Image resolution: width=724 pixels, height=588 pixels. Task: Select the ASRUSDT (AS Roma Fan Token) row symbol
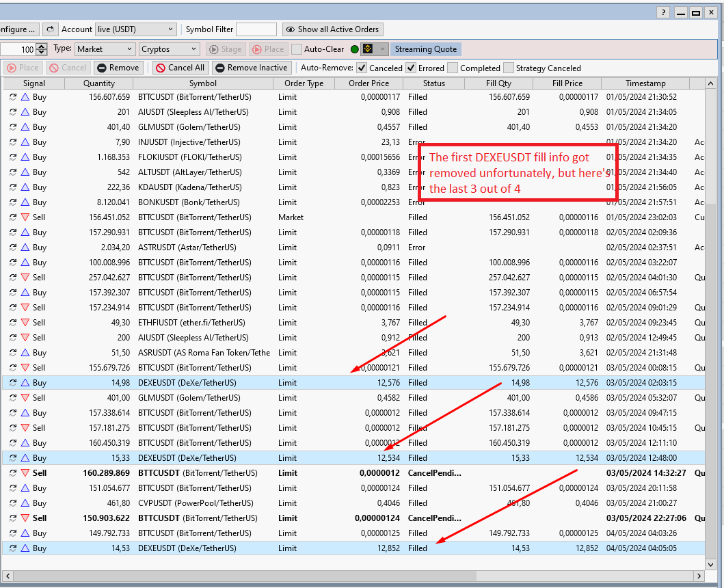click(204, 352)
